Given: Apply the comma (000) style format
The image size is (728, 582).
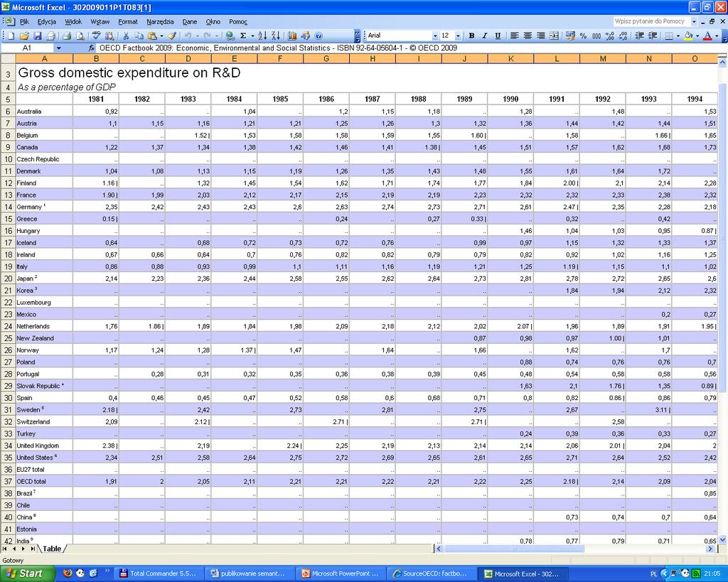Looking at the screenshot, I should 596,36.
